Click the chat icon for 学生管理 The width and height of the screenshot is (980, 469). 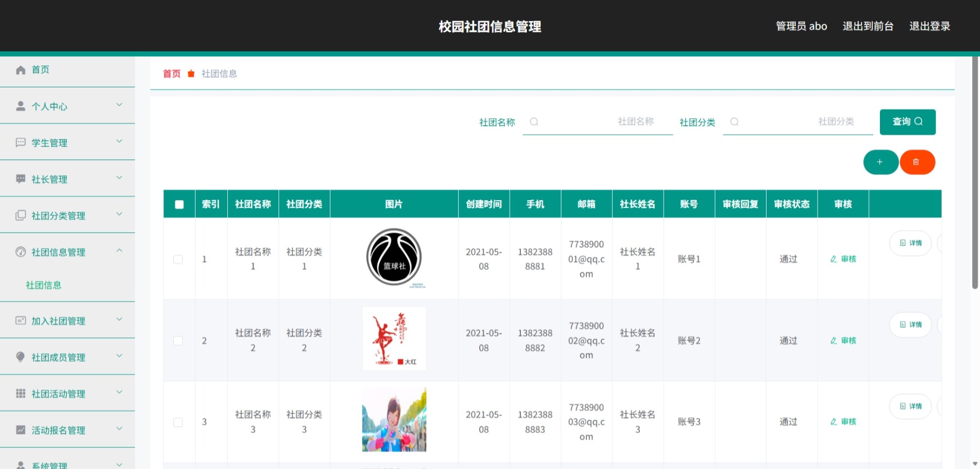pos(21,143)
